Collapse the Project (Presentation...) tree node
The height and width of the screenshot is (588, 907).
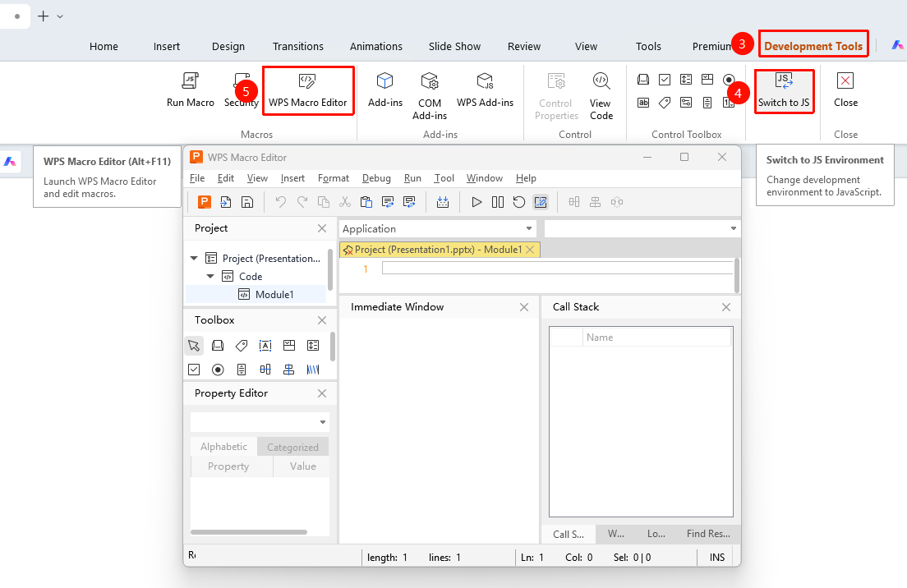pyautogui.click(x=195, y=259)
